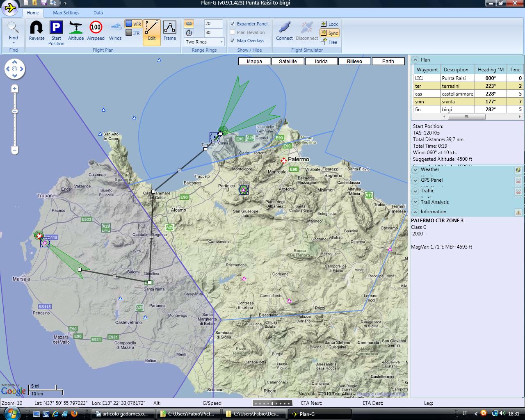Switch map view to Satellite
Screen dimensions: 525x420
(x=288, y=61)
